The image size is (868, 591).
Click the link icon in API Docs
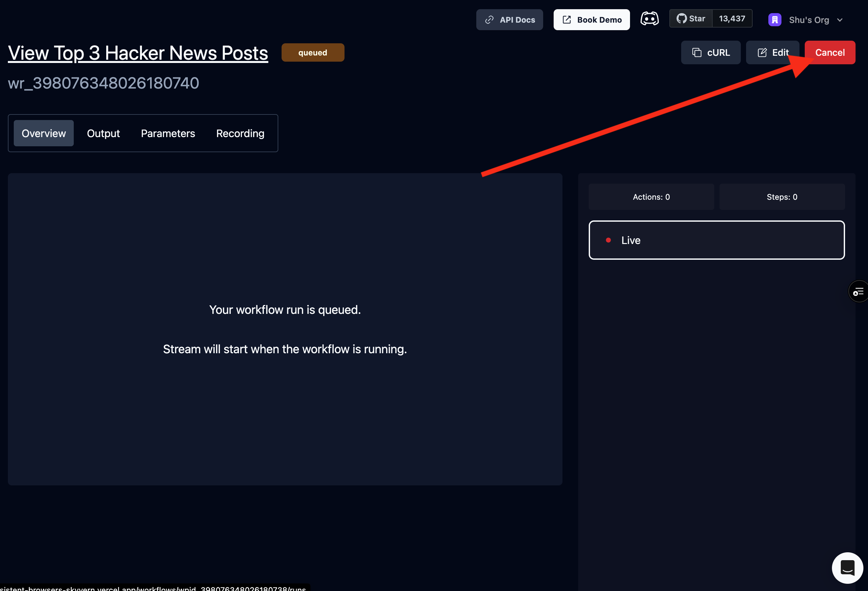pyautogui.click(x=489, y=20)
